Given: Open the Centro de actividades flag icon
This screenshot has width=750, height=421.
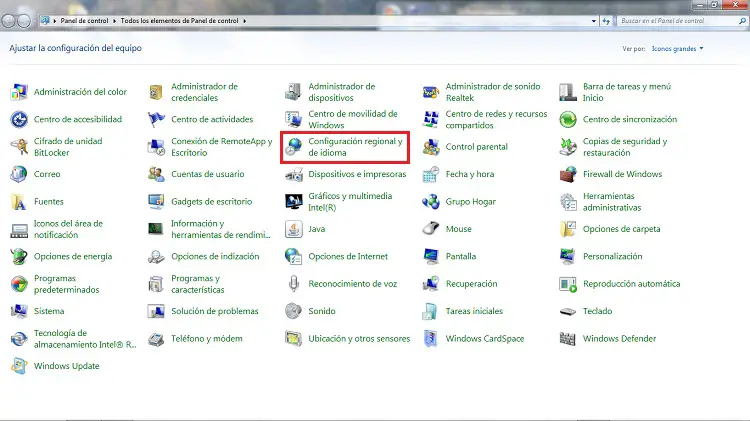Looking at the screenshot, I should (156, 119).
